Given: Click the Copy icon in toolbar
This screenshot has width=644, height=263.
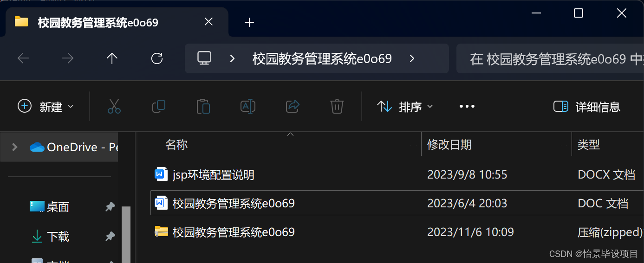Looking at the screenshot, I should coord(159,106).
